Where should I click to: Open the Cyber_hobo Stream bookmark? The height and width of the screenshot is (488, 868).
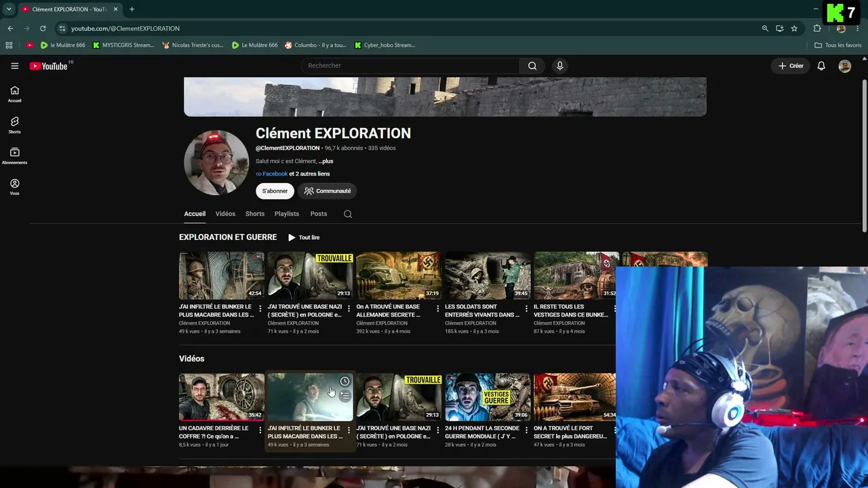pos(385,45)
